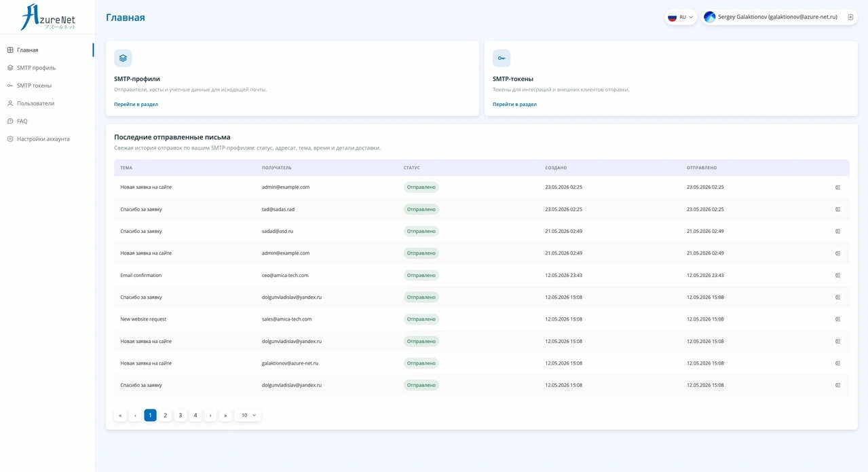The image size is (868, 472).
Task: Click the СТАТУС column header
Action: tap(412, 168)
